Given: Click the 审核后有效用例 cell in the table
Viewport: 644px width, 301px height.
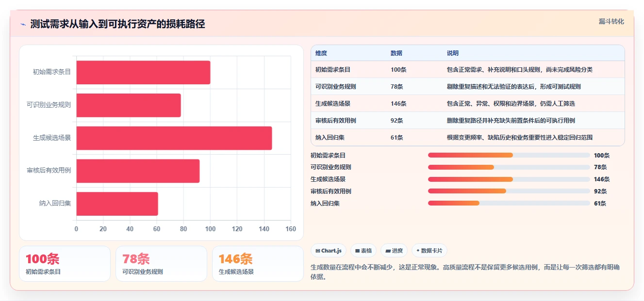Looking at the screenshot, I should tap(336, 121).
